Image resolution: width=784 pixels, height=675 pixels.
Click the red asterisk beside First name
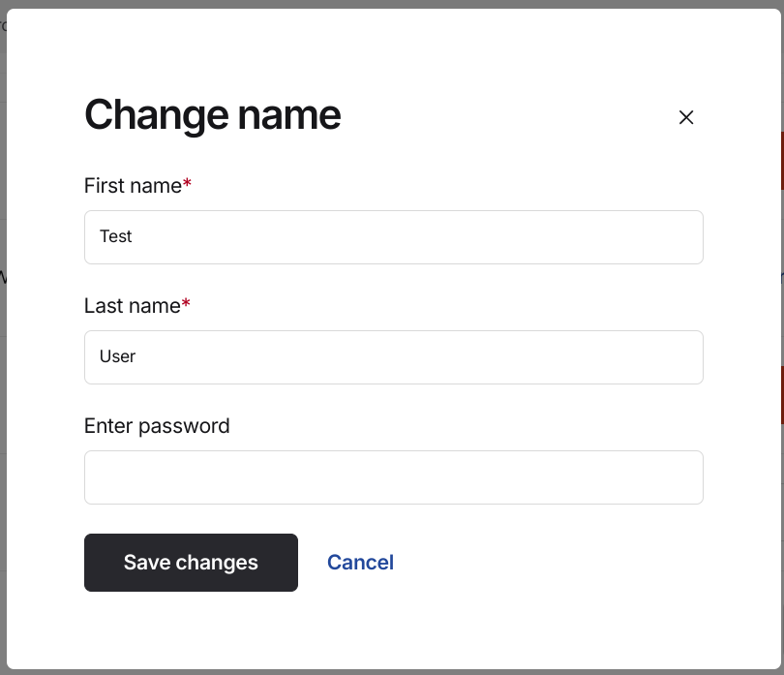point(188,184)
